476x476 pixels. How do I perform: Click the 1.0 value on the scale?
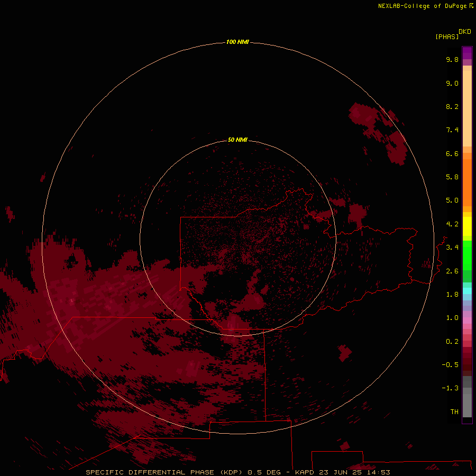(x=452, y=318)
